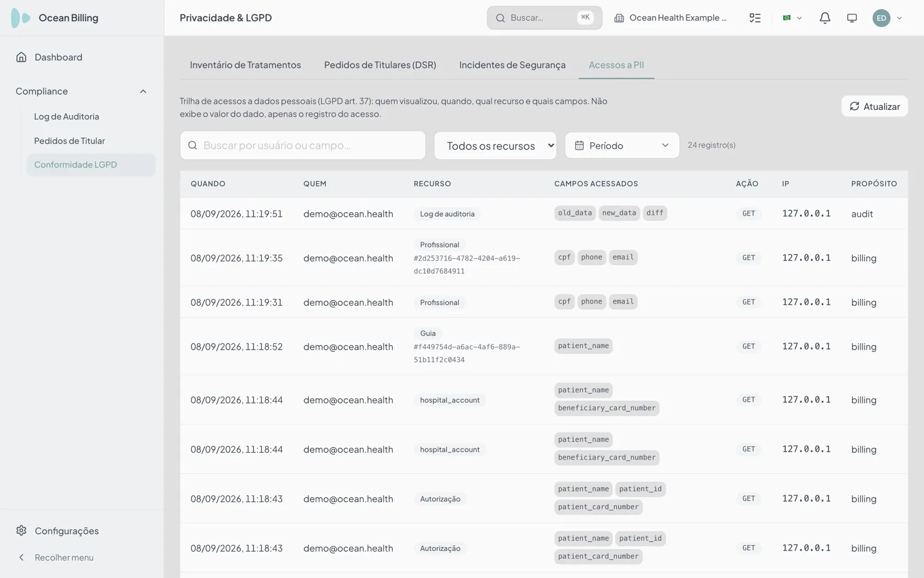Open the notifications bell

[x=825, y=18]
